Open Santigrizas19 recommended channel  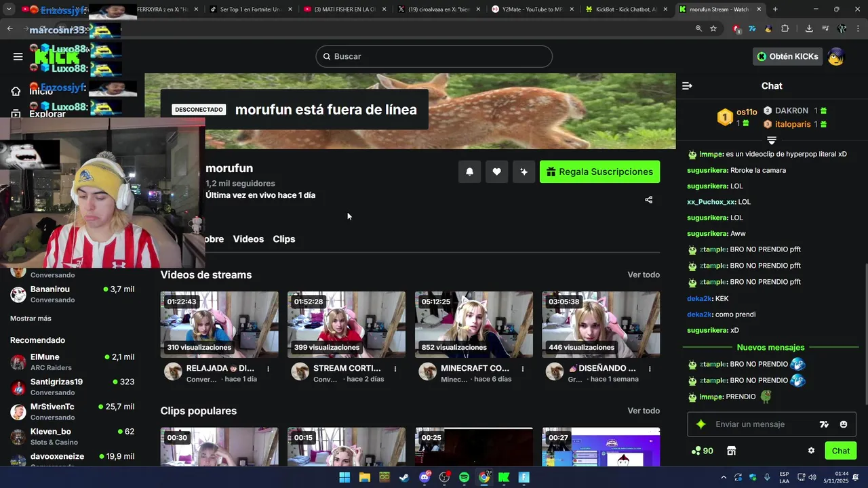click(x=72, y=387)
